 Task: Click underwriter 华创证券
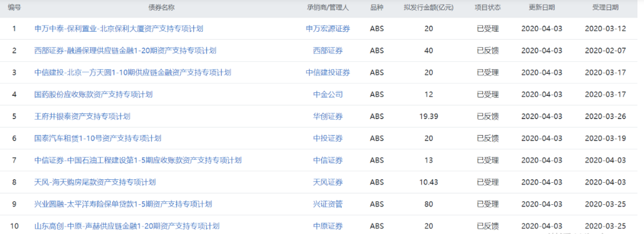tap(328, 116)
